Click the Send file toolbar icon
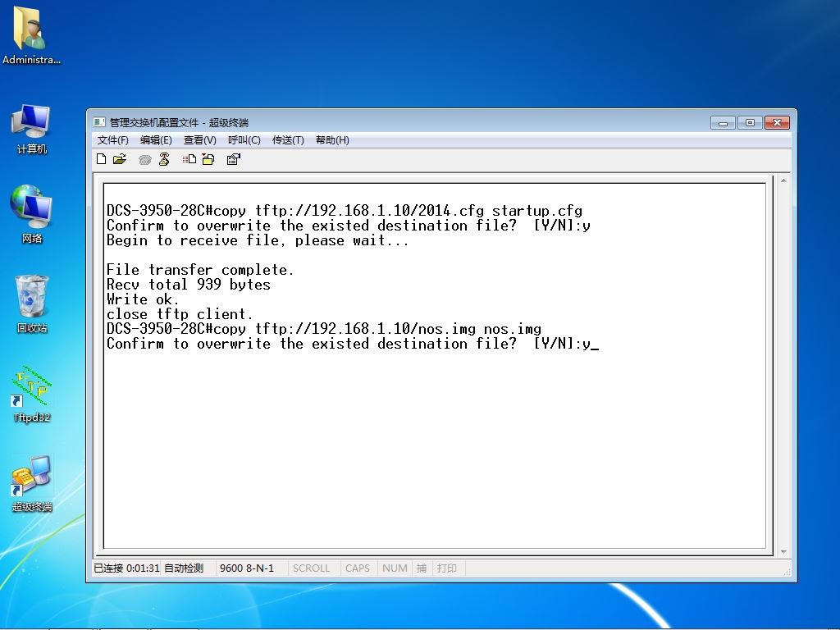This screenshot has height=630, width=840. (189, 159)
